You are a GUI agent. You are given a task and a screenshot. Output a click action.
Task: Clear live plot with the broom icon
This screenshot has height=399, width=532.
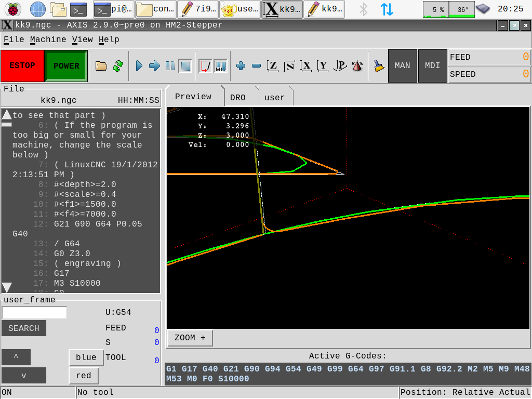coord(379,66)
